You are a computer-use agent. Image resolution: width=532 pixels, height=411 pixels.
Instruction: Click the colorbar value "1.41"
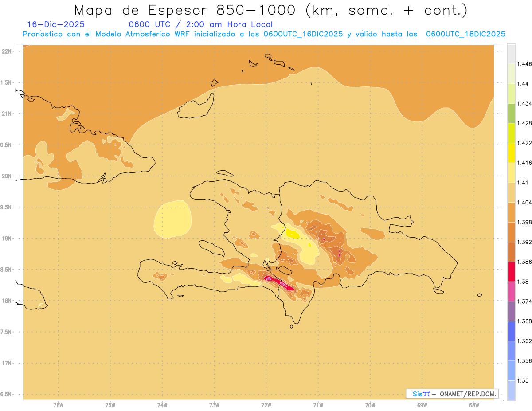[x=523, y=183]
